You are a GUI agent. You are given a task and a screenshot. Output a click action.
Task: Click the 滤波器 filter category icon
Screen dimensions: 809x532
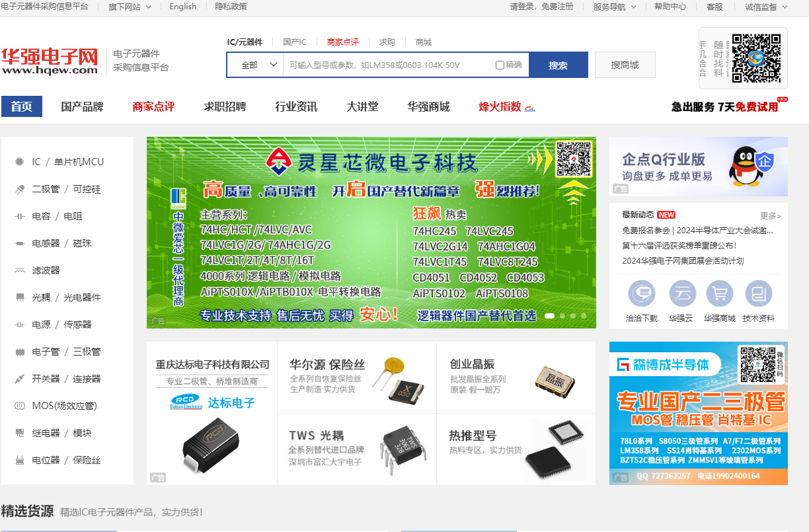click(x=19, y=270)
